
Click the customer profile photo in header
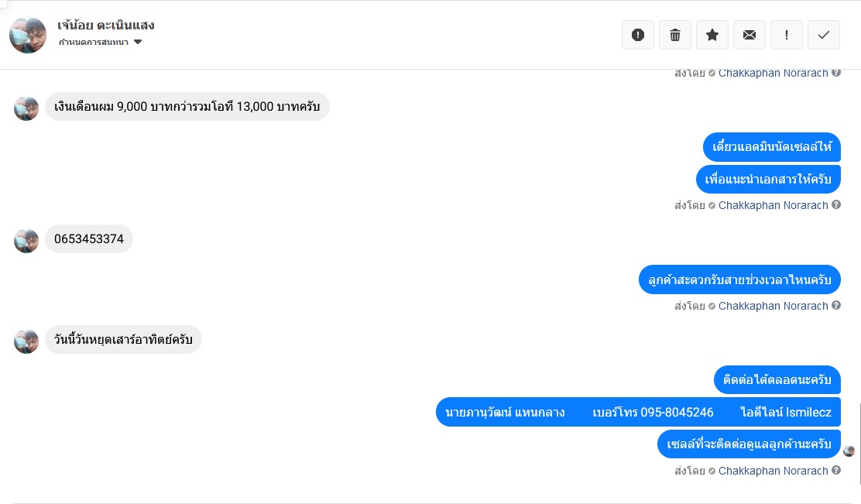click(28, 35)
